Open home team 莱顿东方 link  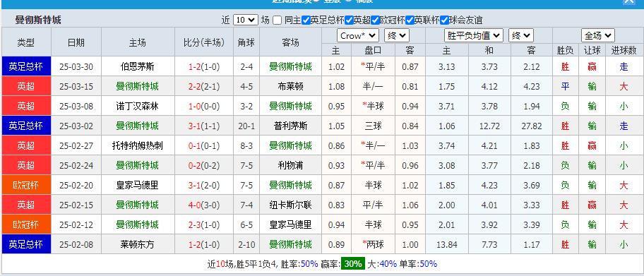[x=138, y=244]
